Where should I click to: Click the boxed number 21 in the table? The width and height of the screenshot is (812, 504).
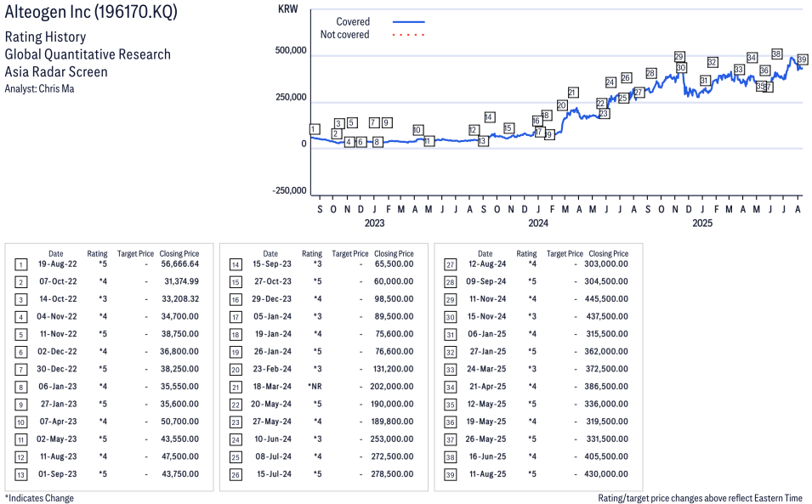click(236, 388)
